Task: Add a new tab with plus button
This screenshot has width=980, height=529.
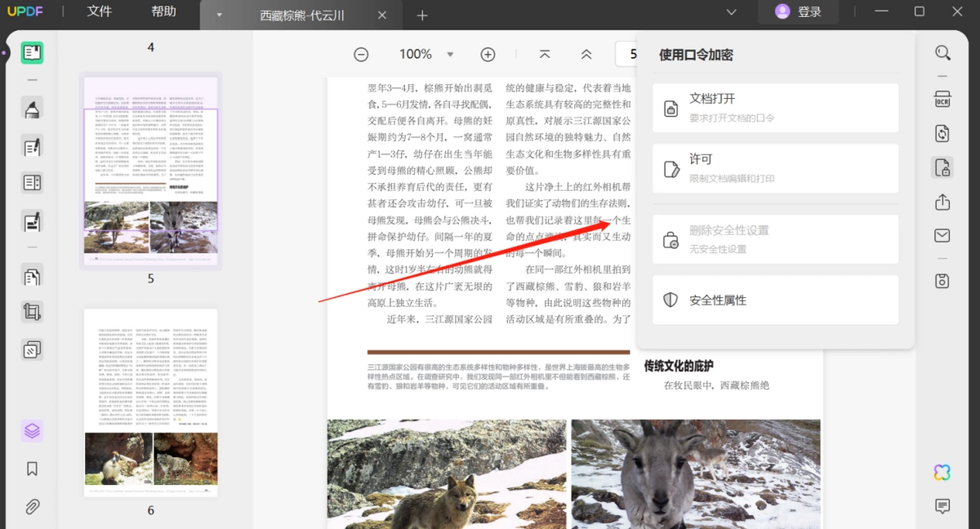Action: pos(422,16)
